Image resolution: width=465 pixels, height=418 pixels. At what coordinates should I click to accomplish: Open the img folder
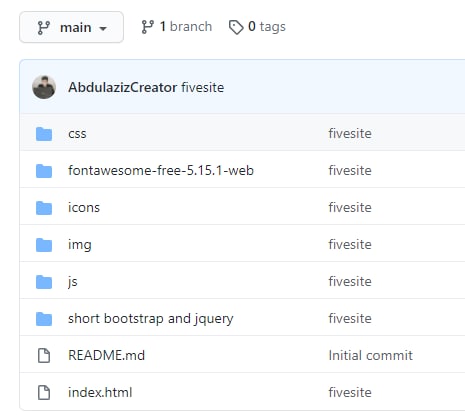point(80,245)
